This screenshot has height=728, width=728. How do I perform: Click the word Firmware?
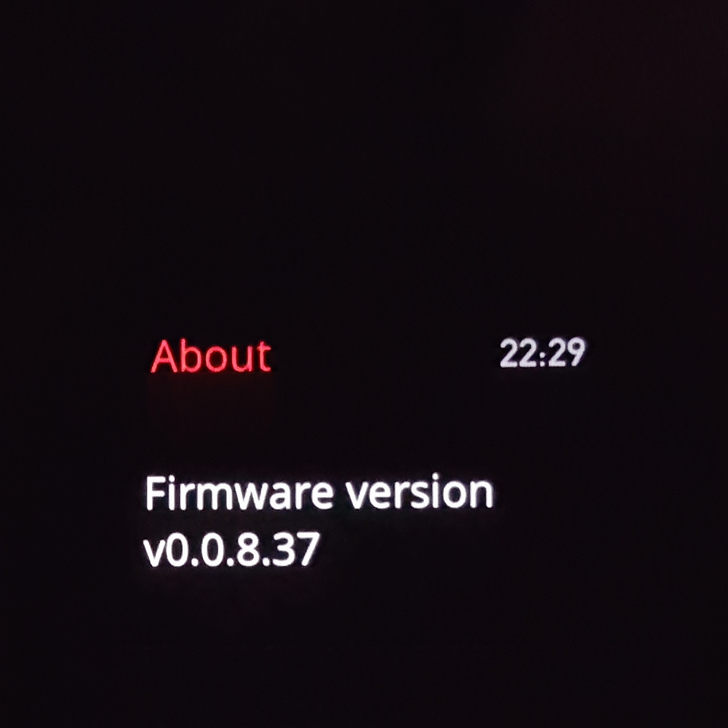239,492
